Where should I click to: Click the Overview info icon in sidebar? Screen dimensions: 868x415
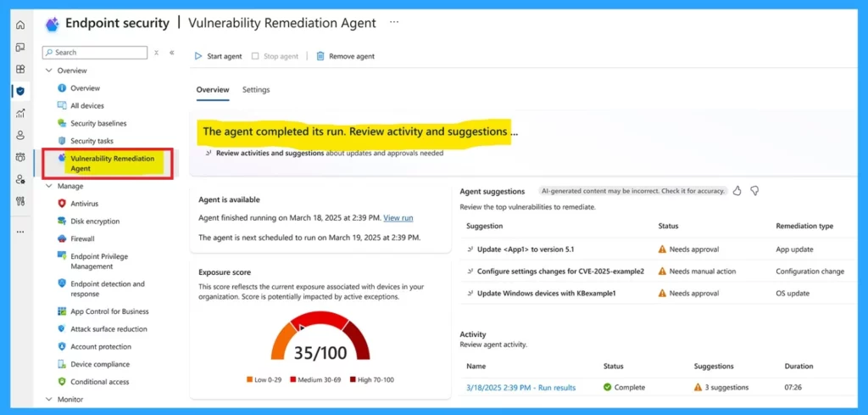[x=62, y=88]
